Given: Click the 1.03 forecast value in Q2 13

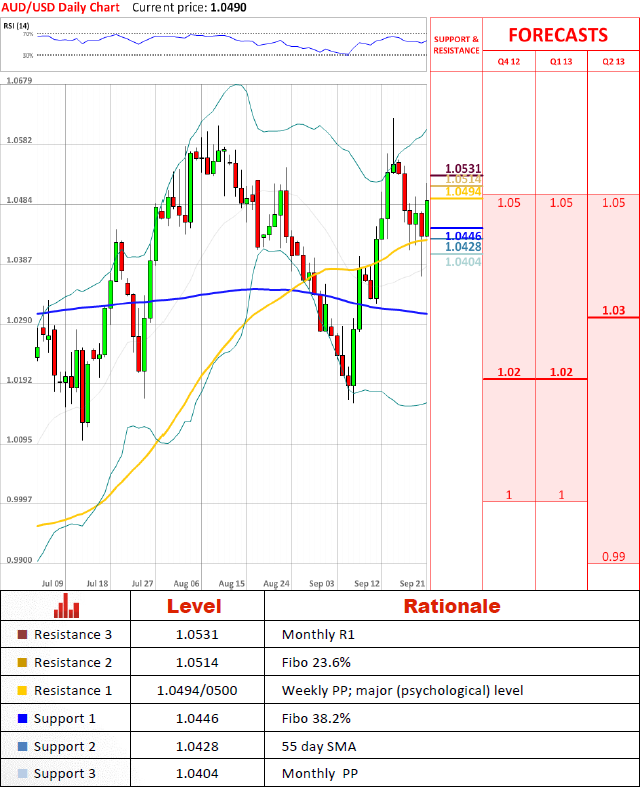Looking at the screenshot, I should tap(613, 311).
